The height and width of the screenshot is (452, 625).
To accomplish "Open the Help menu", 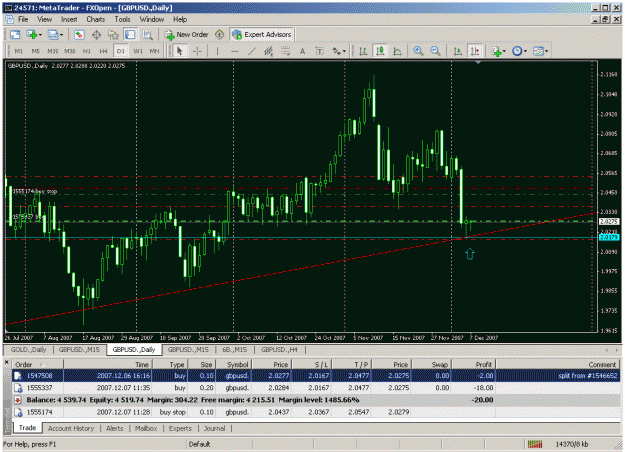I will [180, 19].
